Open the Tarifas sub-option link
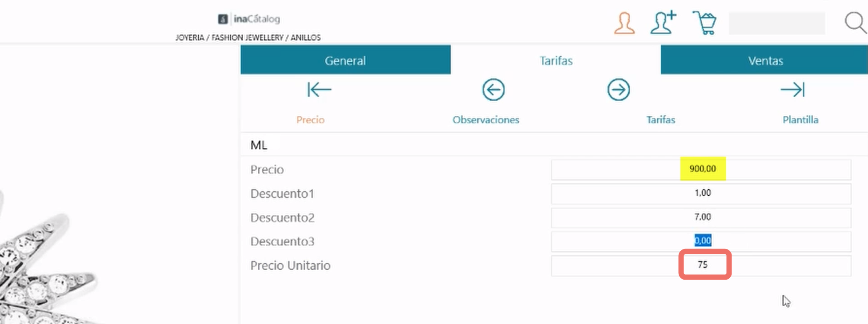868x324 pixels. pos(660,120)
